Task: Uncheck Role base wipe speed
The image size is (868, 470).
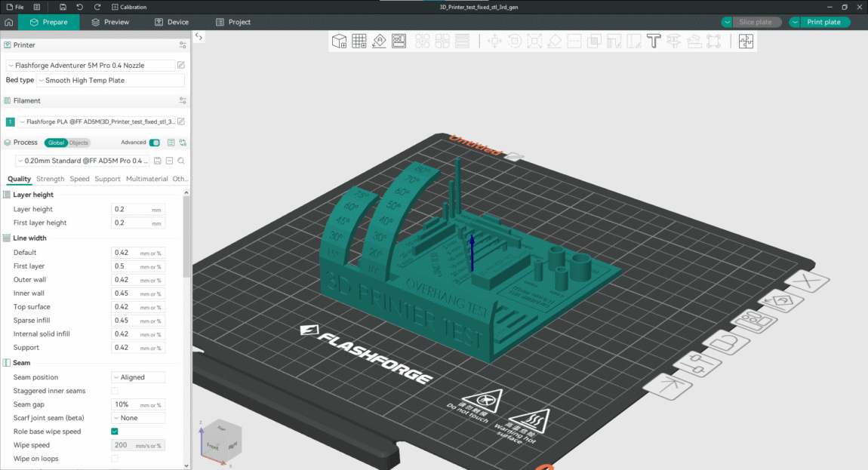Action: pos(115,432)
